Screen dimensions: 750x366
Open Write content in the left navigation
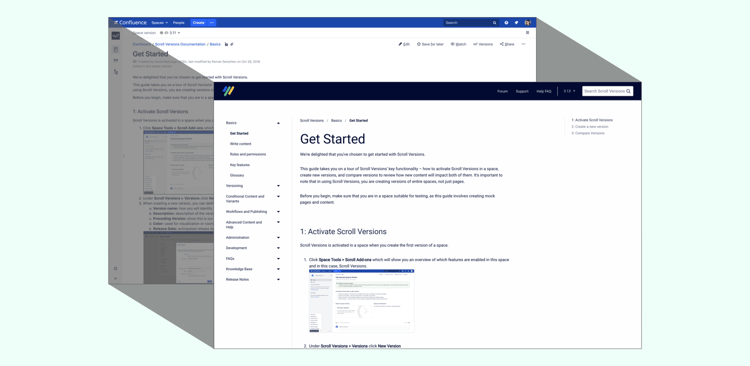click(241, 144)
